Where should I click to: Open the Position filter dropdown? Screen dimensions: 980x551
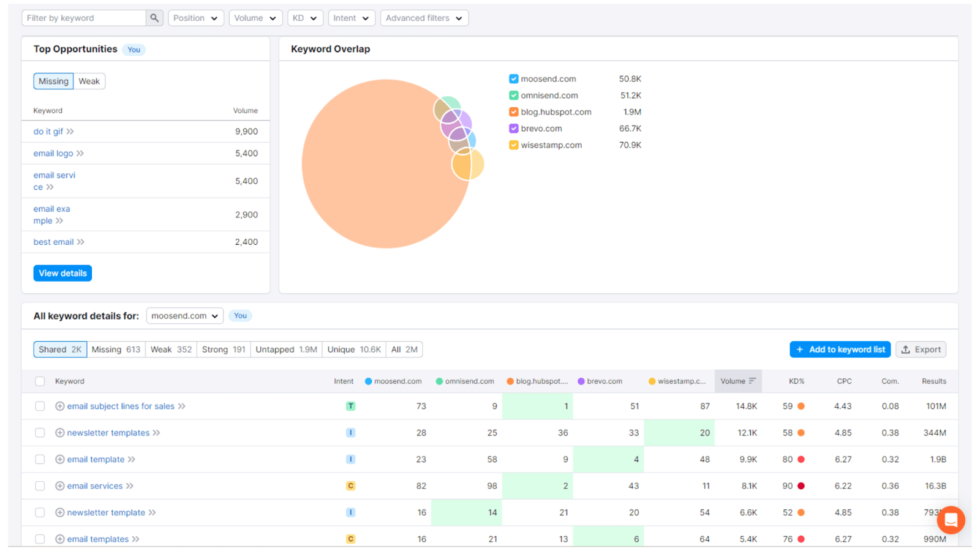[x=196, y=18]
